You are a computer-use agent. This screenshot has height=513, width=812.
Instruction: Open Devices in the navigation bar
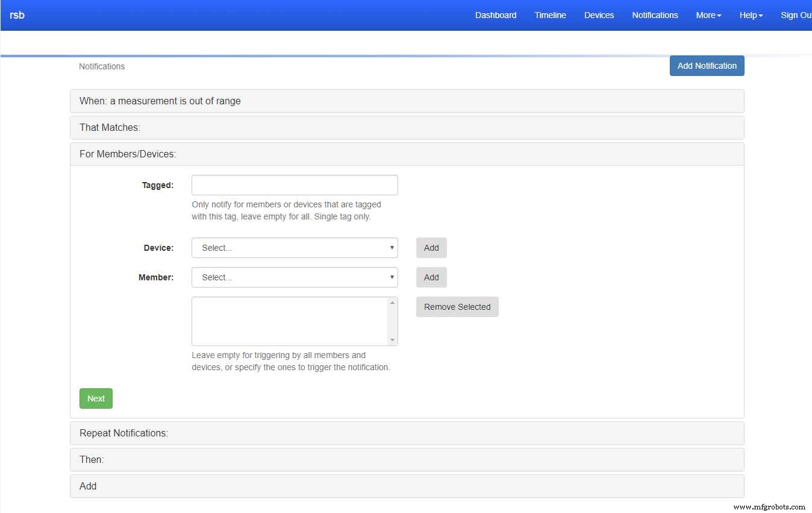click(x=599, y=15)
